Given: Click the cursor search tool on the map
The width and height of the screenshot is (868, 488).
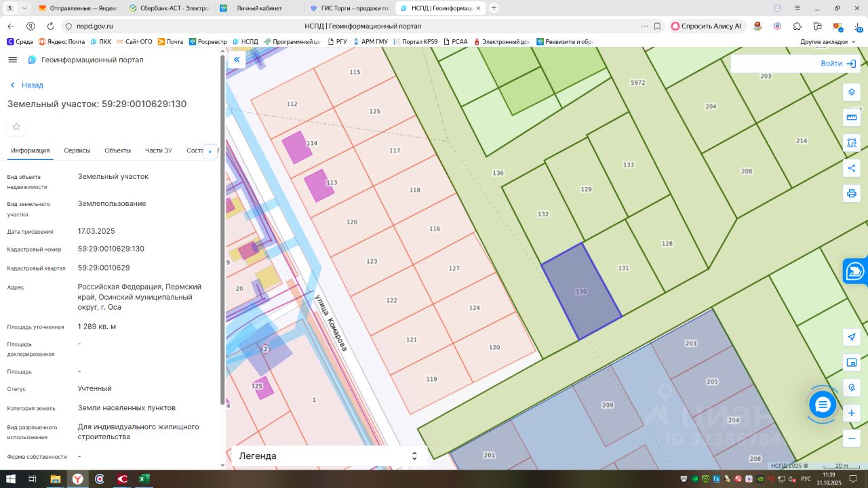Looking at the screenshot, I should pyautogui.click(x=852, y=388).
